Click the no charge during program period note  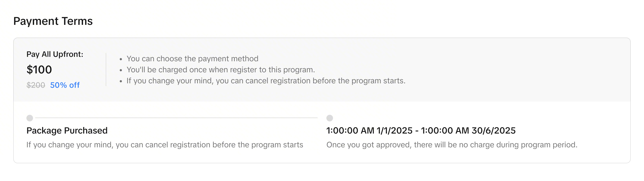coord(452,145)
